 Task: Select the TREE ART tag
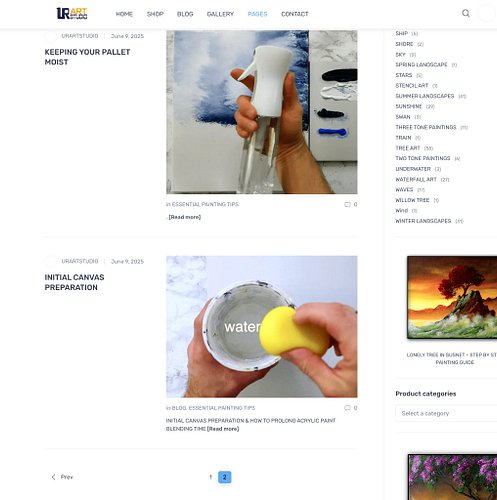[408, 148]
